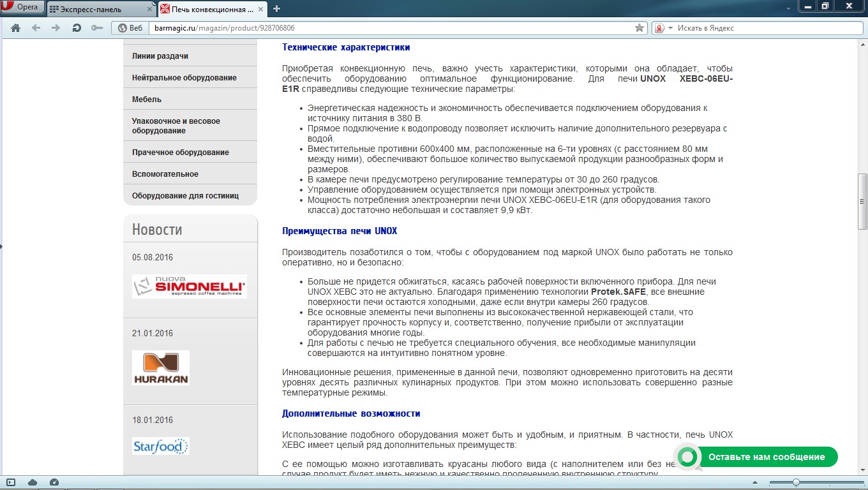Viewport: 868px width, 490px height.
Task: Click the Дополнительные возможности heading
Action: click(x=351, y=413)
